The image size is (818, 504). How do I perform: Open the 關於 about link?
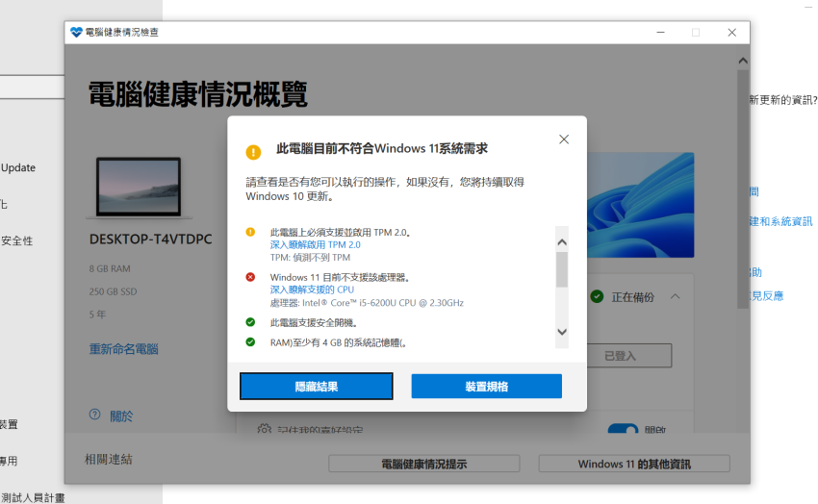pos(121,416)
